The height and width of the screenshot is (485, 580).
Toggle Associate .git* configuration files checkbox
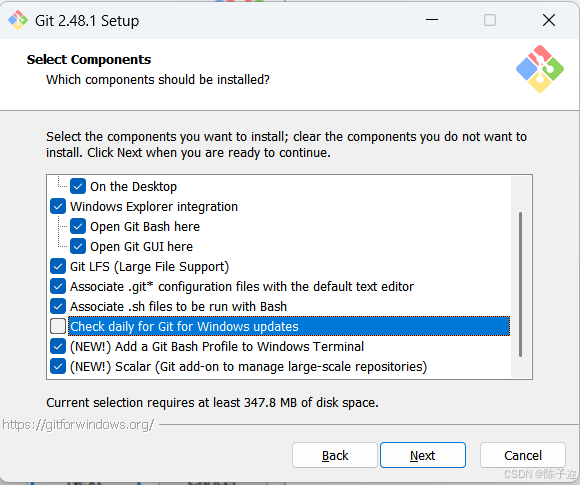pos(58,286)
